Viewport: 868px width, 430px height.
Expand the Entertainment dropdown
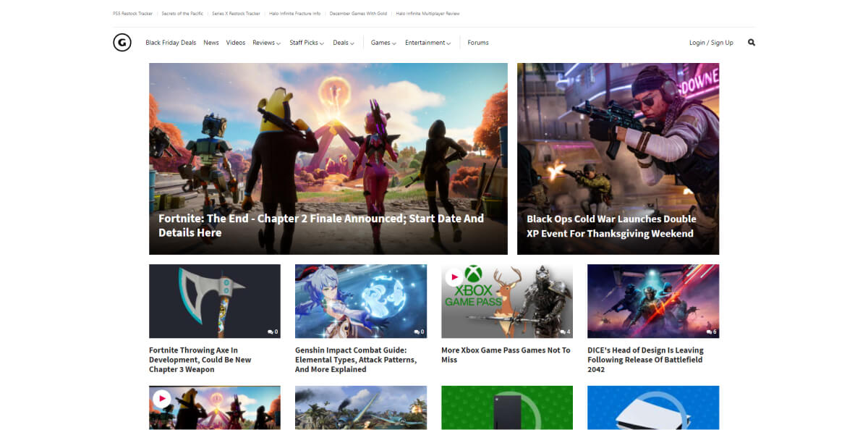427,43
